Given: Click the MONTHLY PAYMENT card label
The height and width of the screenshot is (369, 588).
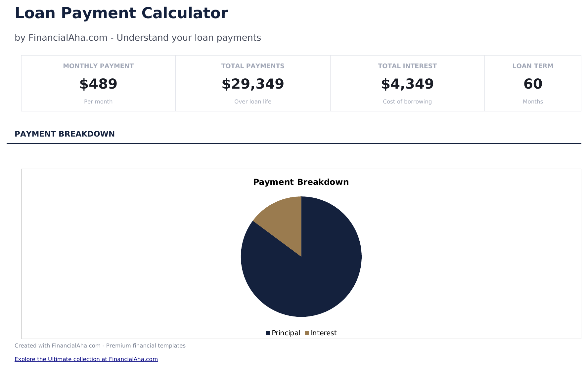Looking at the screenshot, I should pyautogui.click(x=98, y=66).
